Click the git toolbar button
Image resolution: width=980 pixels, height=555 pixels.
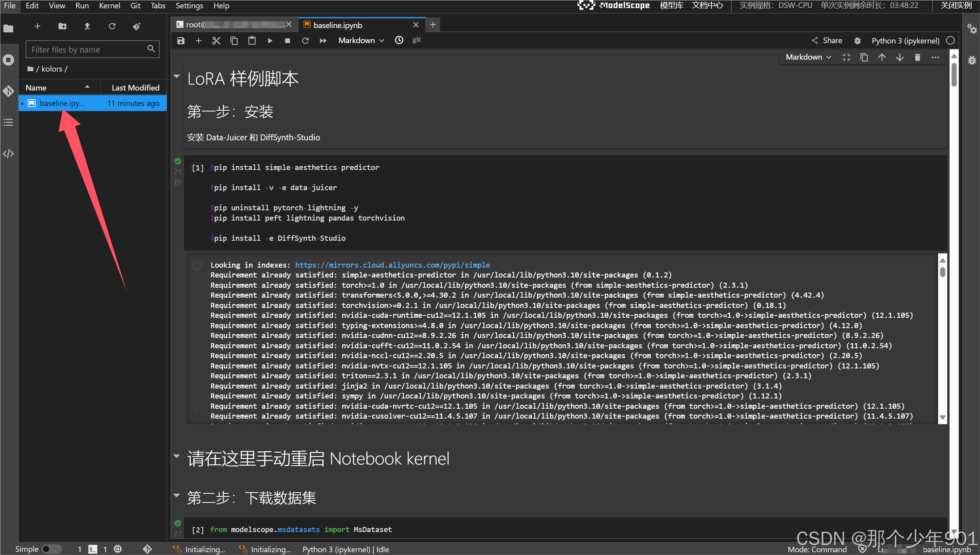(417, 40)
